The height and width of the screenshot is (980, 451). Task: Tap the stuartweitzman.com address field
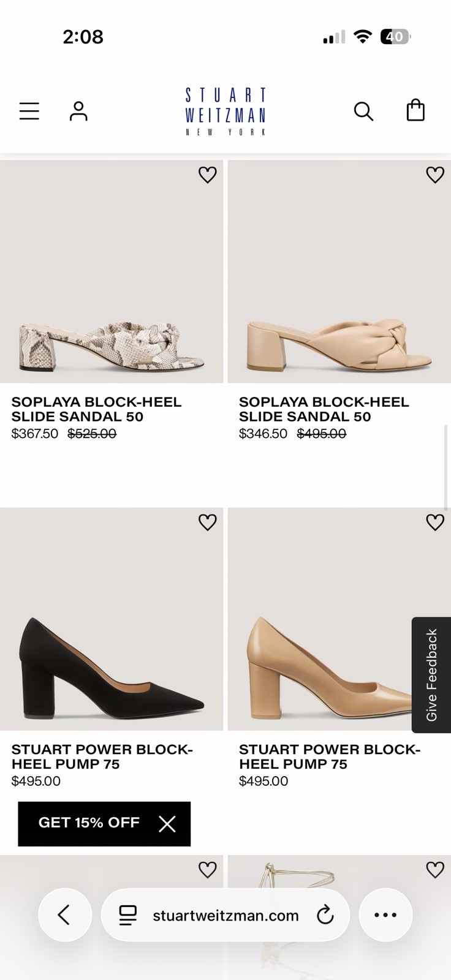(225, 915)
